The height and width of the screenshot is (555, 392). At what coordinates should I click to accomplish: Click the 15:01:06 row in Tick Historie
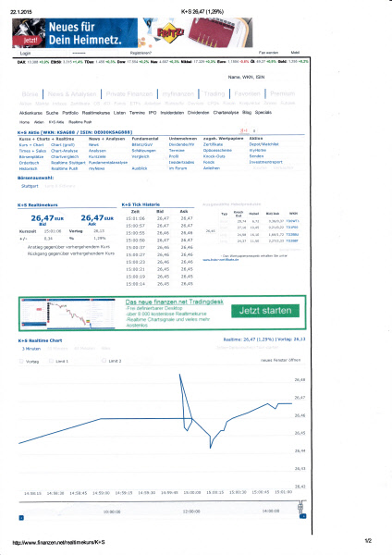(x=159, y=218)
